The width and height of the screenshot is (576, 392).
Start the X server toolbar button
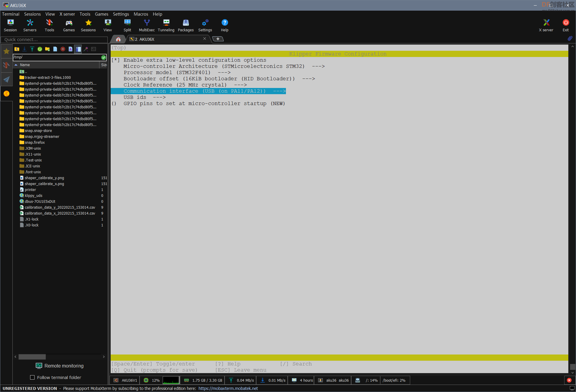[x=546, y=25]
